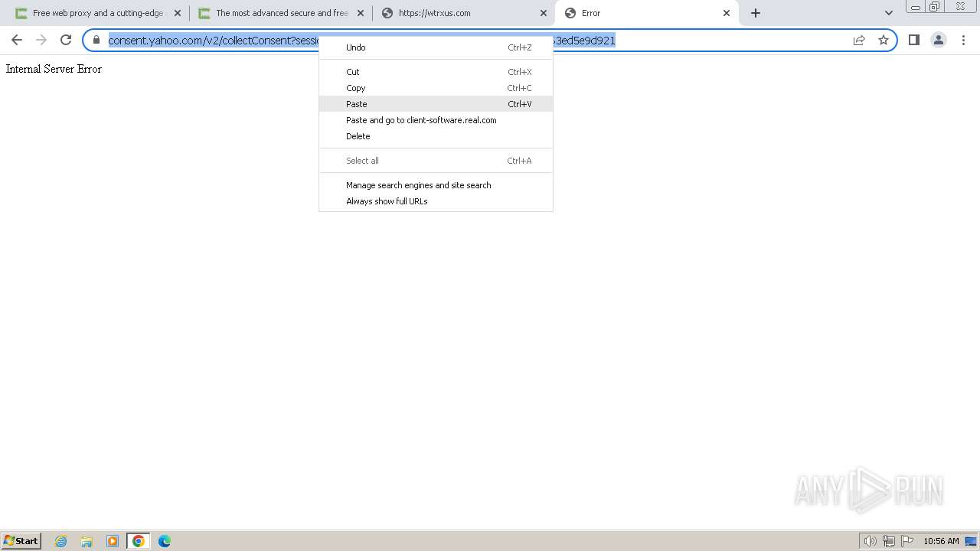This screenshot has height=551, width=980.
Task: Expand the tab search dropdown arrow
Action: click(888, 13)
